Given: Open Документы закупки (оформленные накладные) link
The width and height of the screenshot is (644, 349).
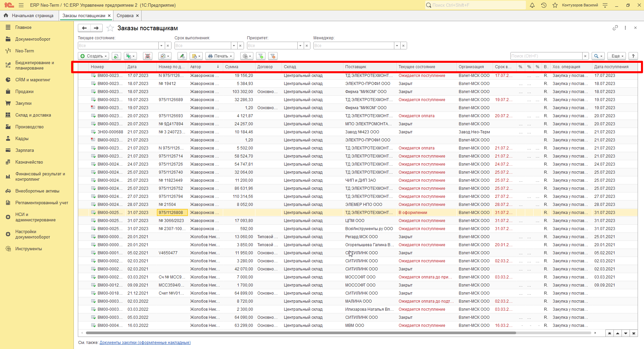Looking at the screenshot, I should (x=145, y=343).
